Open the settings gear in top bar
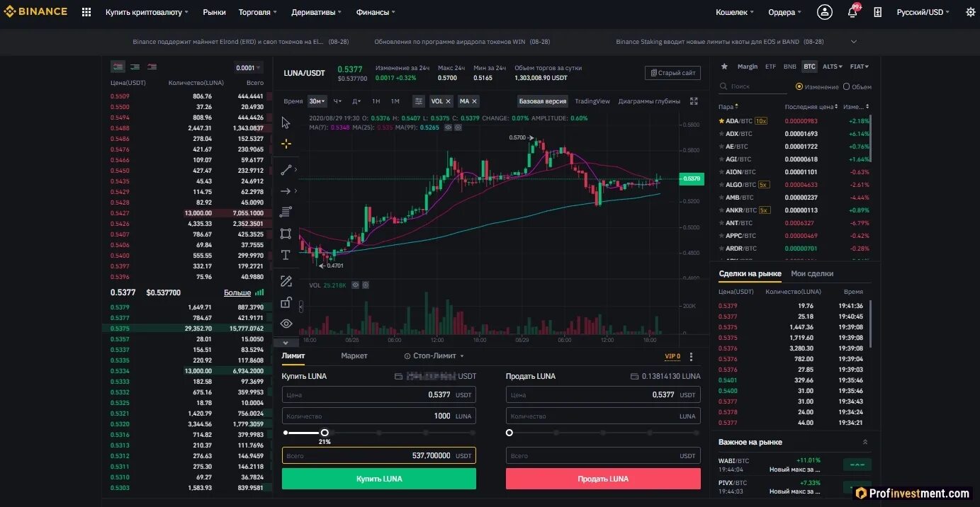 [970, 12]
